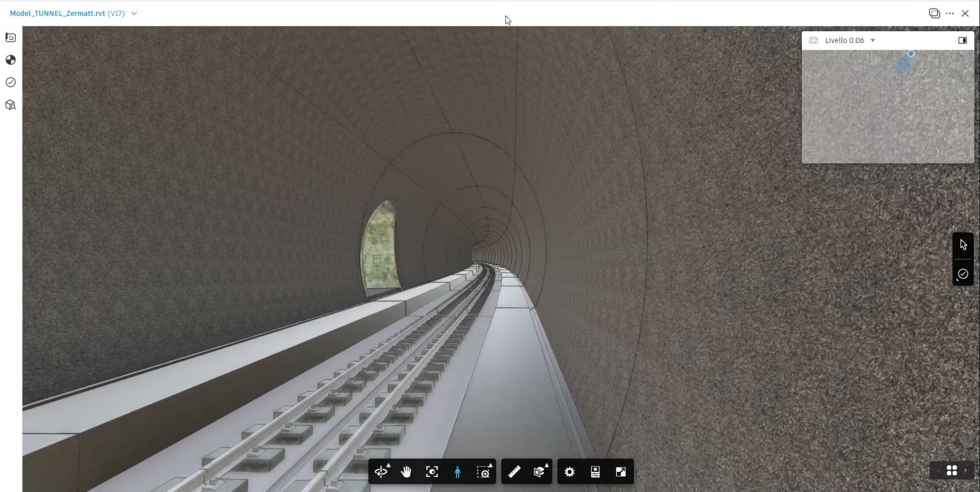
Task: Activate the Measure ruler tool
Action: 514,471
